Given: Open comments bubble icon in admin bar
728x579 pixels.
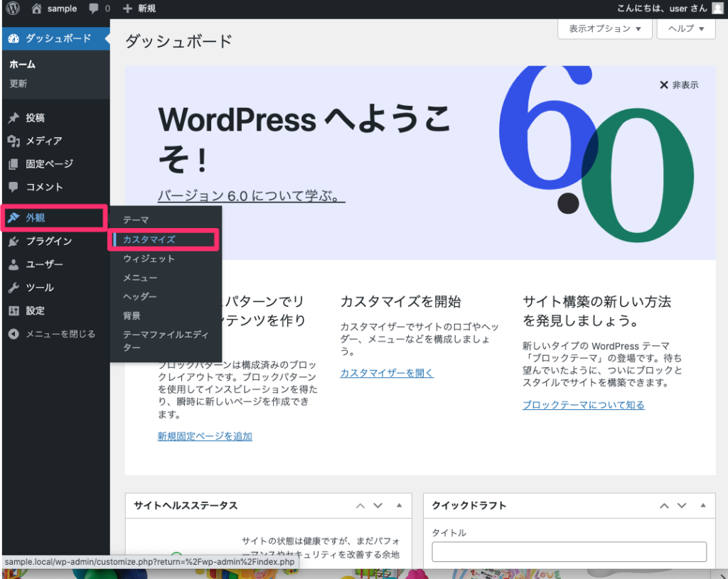Looking at the screenshot, I should click(x=93, y=9).
